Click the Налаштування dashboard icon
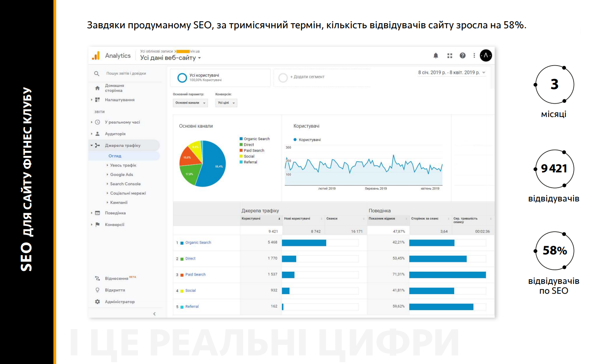The image size is (611, 364). coord(97,100)
